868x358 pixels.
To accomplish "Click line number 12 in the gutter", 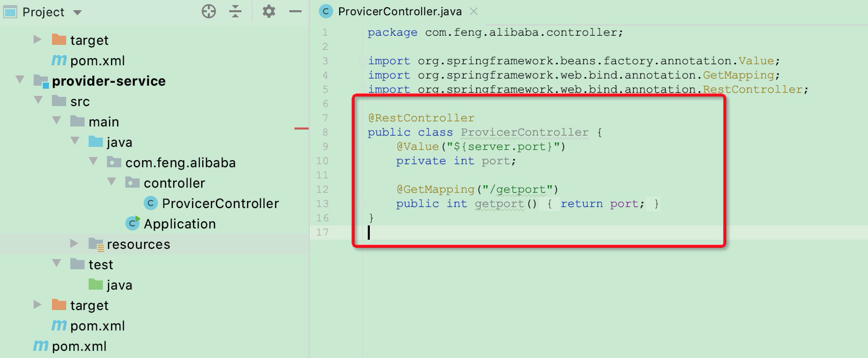I will pos(322,190).
